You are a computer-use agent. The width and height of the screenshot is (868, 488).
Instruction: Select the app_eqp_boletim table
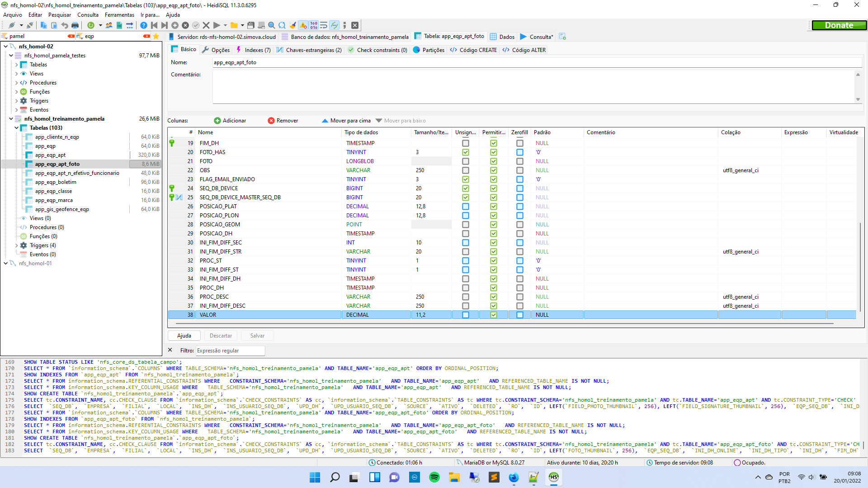coord(56,182)
